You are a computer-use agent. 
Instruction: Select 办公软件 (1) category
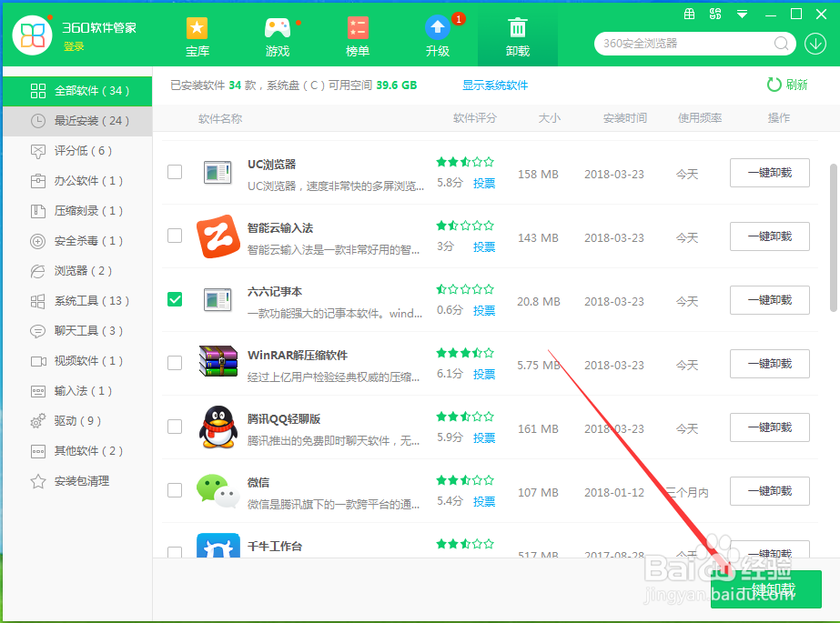pyautogui.click(x=77, y=181)
